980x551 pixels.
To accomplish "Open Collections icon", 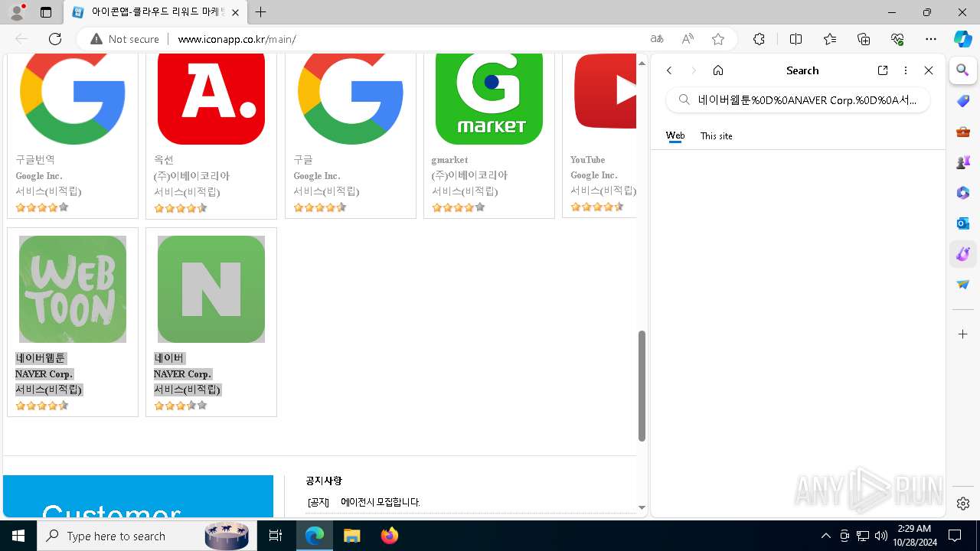I will click(864, 39).
